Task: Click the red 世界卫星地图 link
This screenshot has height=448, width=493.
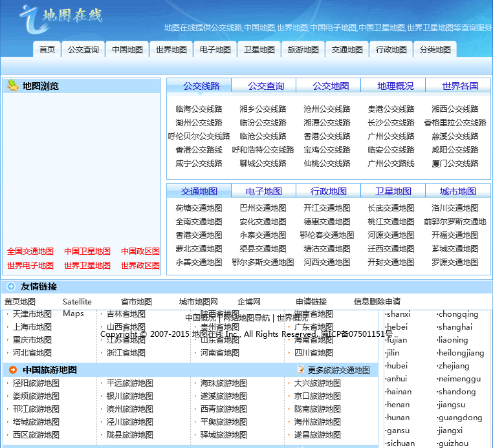Action: click(87, 266)
